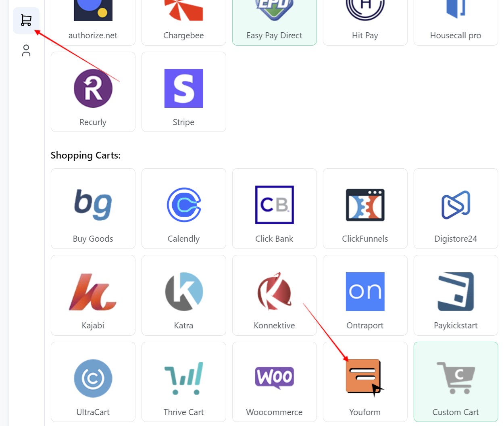Select the authorize.net integration card
This screenshot has width=504, height=426.
click(x=93, y=22)
